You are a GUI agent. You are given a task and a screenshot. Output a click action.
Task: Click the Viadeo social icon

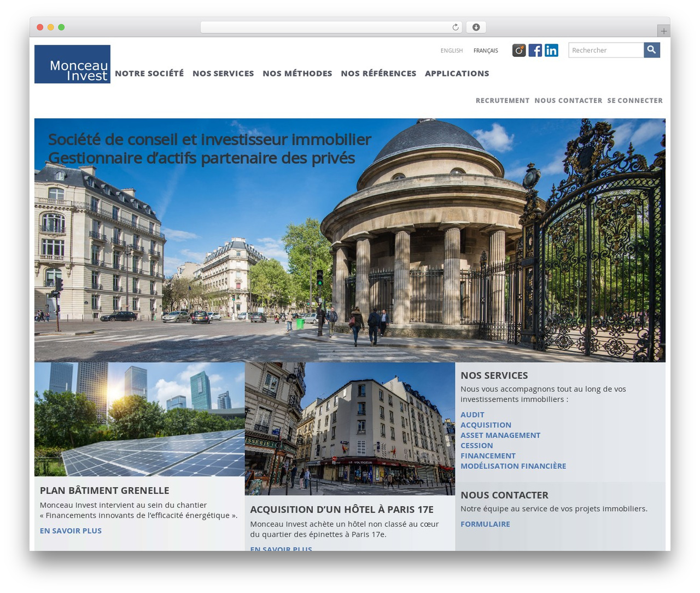(519, 50)
